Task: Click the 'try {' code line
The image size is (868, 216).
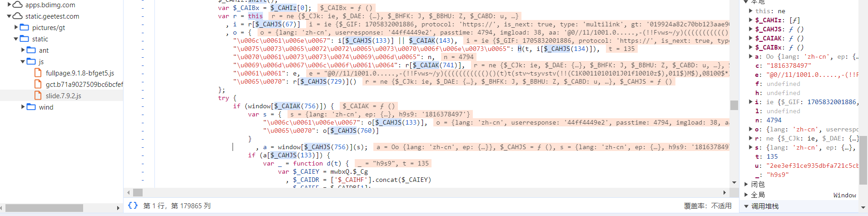Action: tap(227, 98)
